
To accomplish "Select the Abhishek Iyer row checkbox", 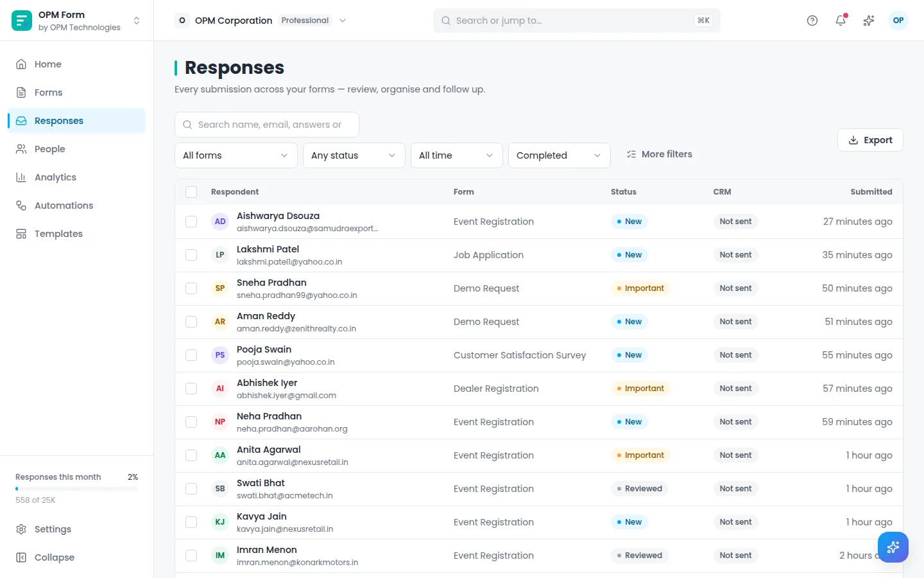I will 191,389.
